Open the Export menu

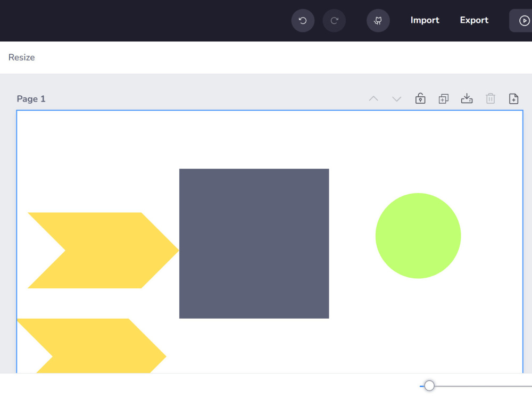tap(474, 20)
